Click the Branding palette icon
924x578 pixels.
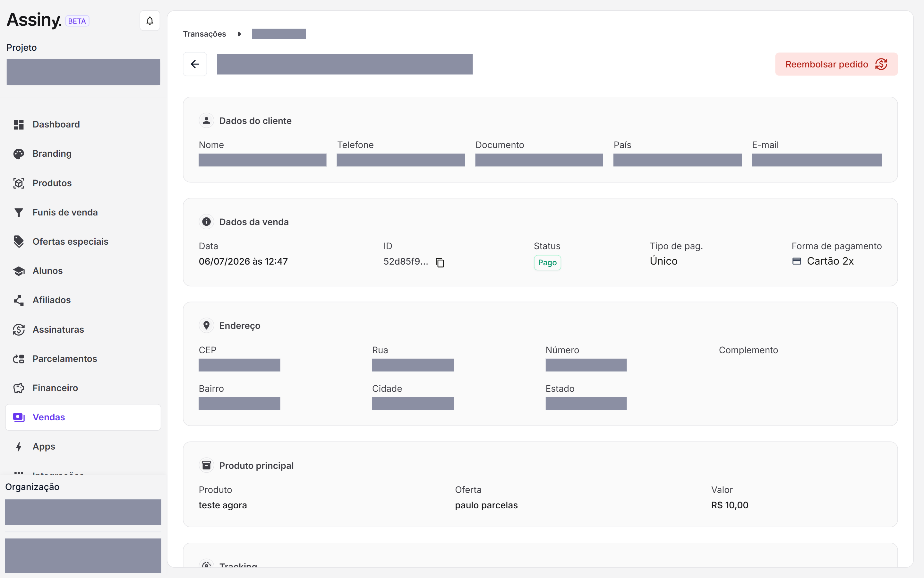point(19,154)
